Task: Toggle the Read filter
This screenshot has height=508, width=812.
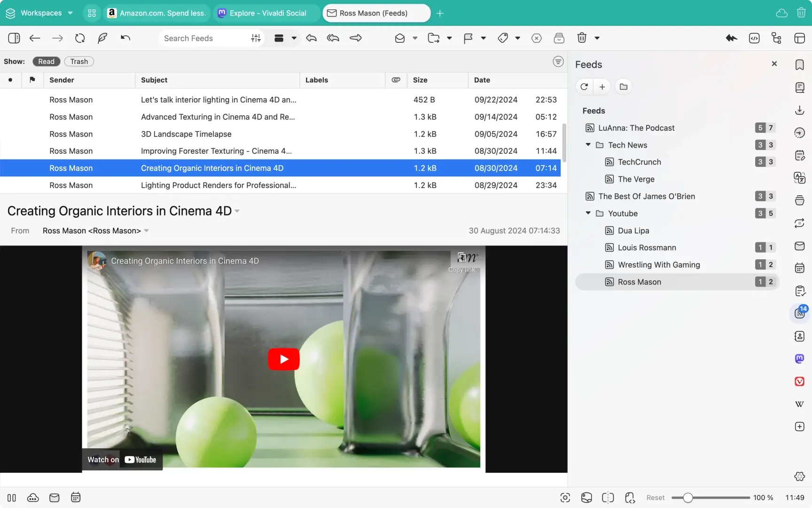Action: coord(46,61)
